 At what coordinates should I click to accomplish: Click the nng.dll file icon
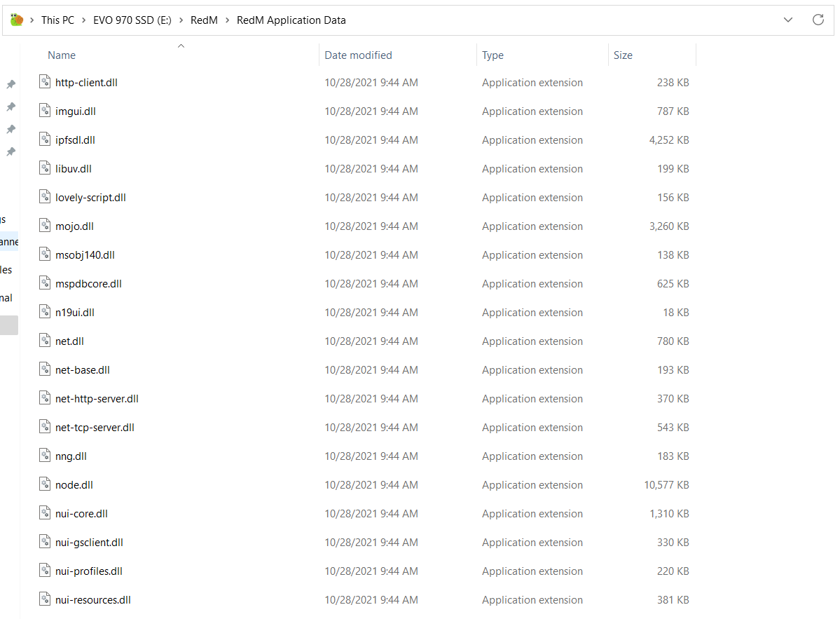click(45, 456)
